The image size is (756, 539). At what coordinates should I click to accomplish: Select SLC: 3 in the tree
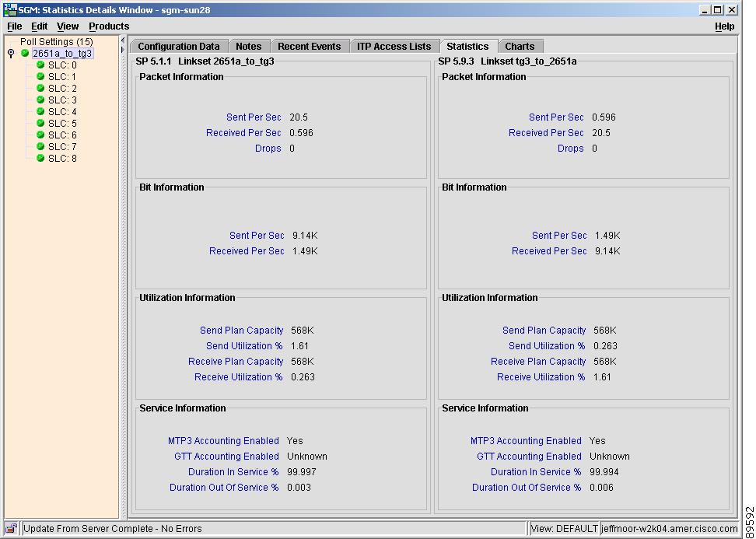(62, 100)
